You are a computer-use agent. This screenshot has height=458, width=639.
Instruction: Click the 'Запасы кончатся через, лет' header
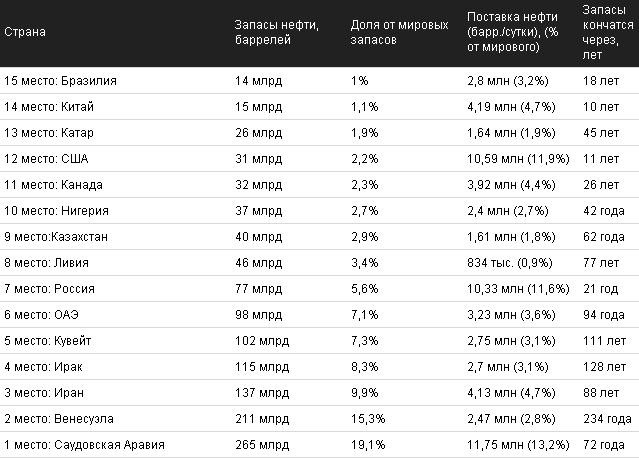(608, 32)
